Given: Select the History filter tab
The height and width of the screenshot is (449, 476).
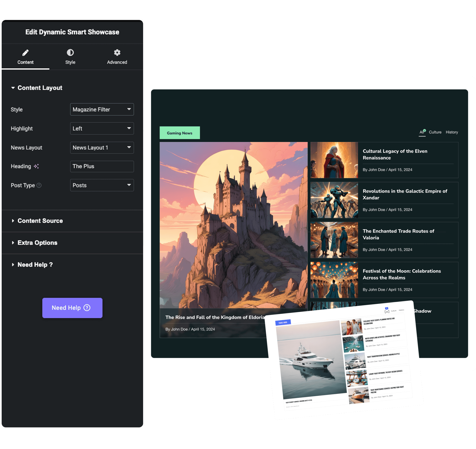Looking at the screenshot, I should coord(451,132).
